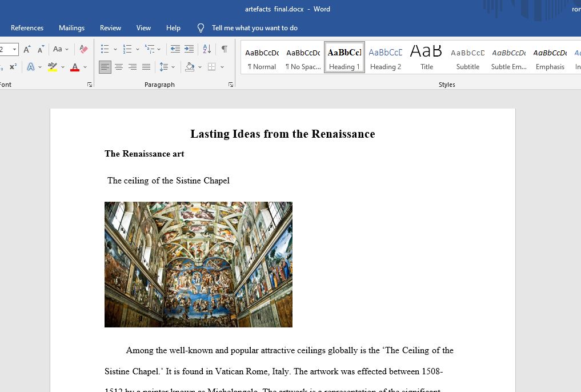
Task: Apply the Subtle Emphasis style
Action: (x=509, y=58)
